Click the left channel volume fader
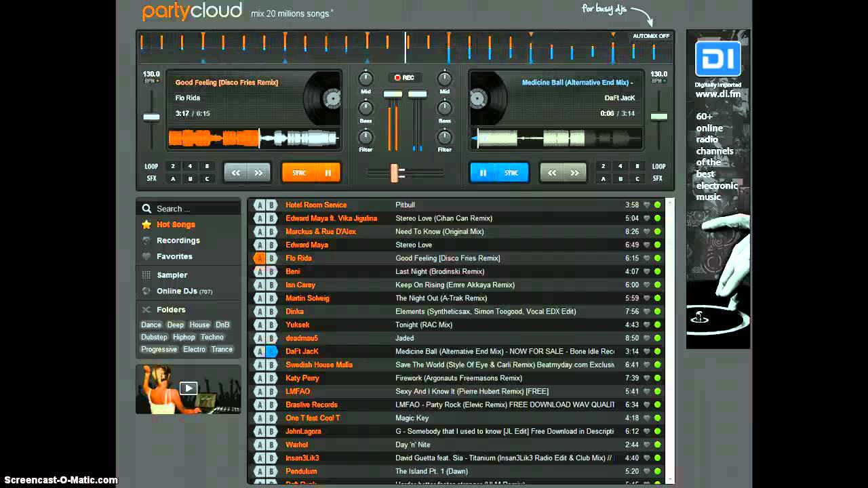This screenshot has height=488, width=868. (x=393, y=94)
